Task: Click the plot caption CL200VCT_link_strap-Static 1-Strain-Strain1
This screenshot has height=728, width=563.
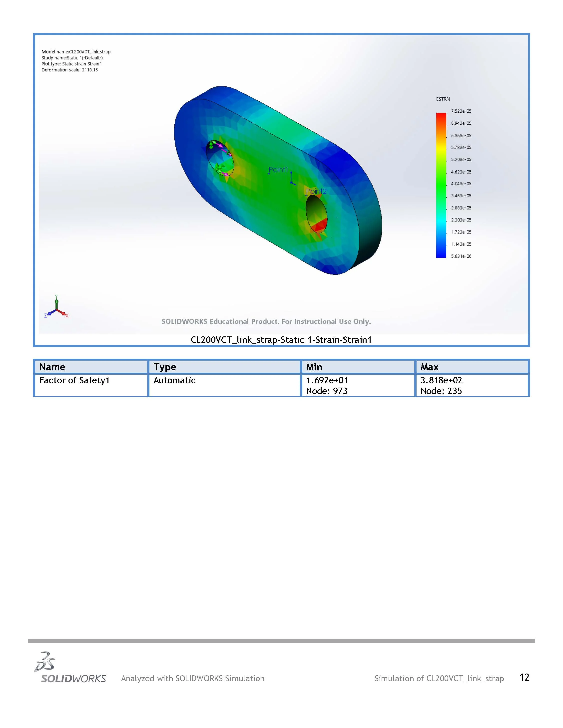Action: tap(281, 340)
